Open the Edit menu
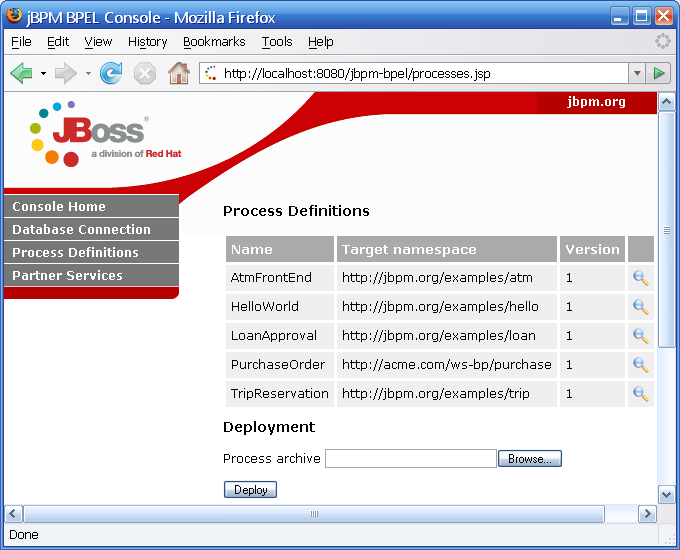The image size is (680, 550). tap(58, 42)
